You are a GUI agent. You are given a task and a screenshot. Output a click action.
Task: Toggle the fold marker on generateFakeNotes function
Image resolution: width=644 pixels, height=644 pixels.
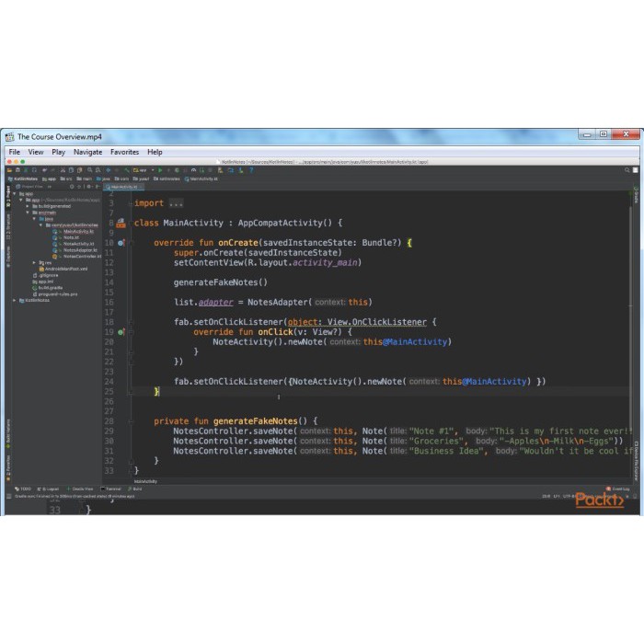pos(132,420)
